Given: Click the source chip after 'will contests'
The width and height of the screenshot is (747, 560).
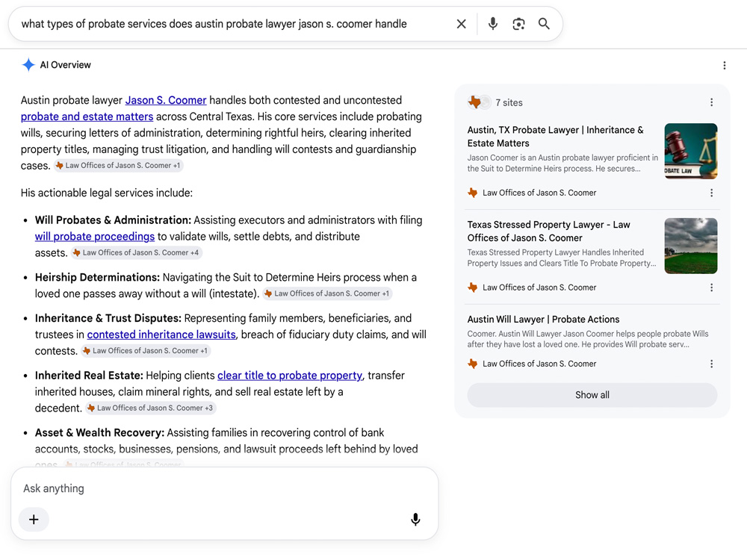Looking at the screenshot, I should 146,351.
